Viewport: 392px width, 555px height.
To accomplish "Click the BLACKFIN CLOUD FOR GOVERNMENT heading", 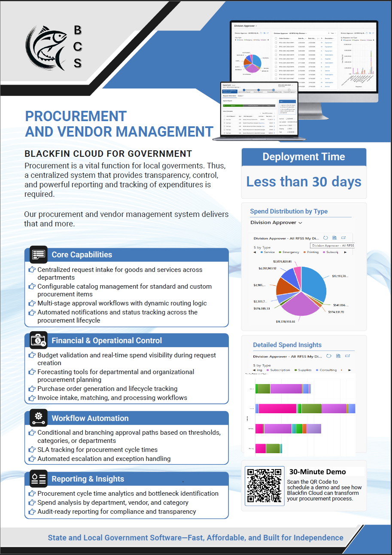I will coord(108,154).
